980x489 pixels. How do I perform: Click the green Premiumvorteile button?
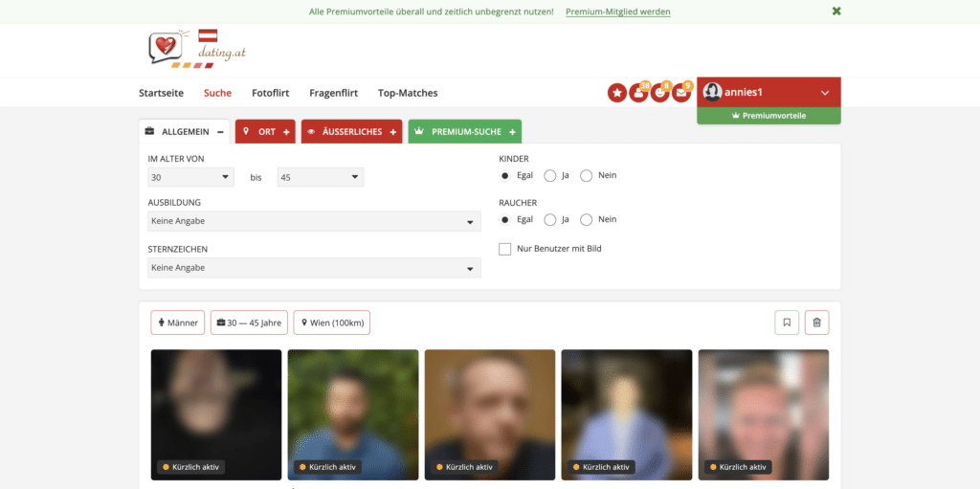pyautogui.click(x=768, y=116)
